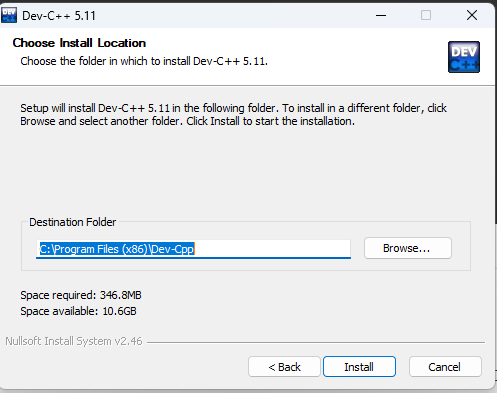This screenshot has width=497, height=393.
Task: Click the Dev-C++ title bar app icon
Action: click(9, 15)
